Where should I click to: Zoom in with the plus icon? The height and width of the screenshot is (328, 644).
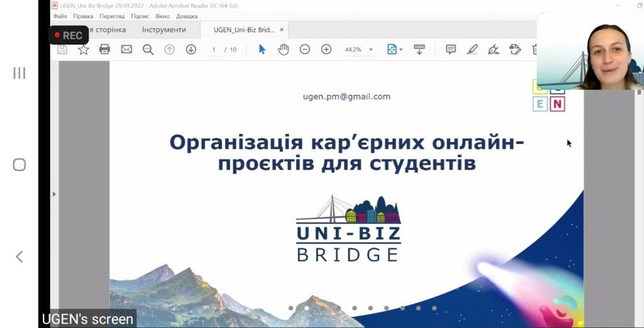(x=326, y=50)
